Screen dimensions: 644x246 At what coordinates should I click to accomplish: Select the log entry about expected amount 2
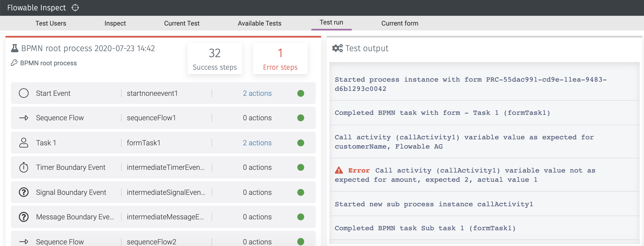click(464, 175)
